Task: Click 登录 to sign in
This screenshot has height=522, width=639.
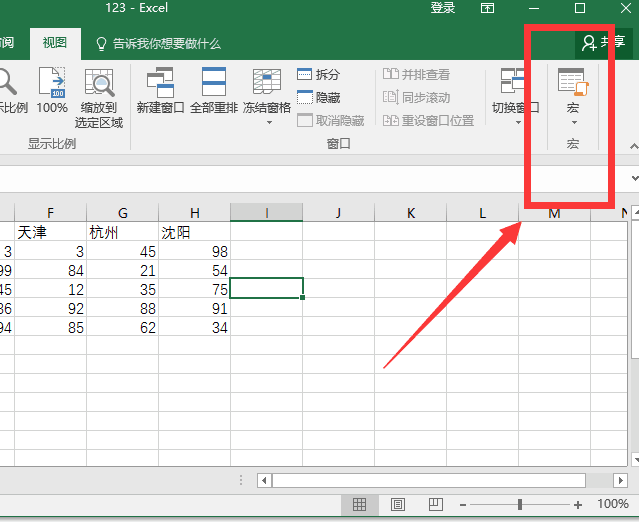Action: click(442, 8)
